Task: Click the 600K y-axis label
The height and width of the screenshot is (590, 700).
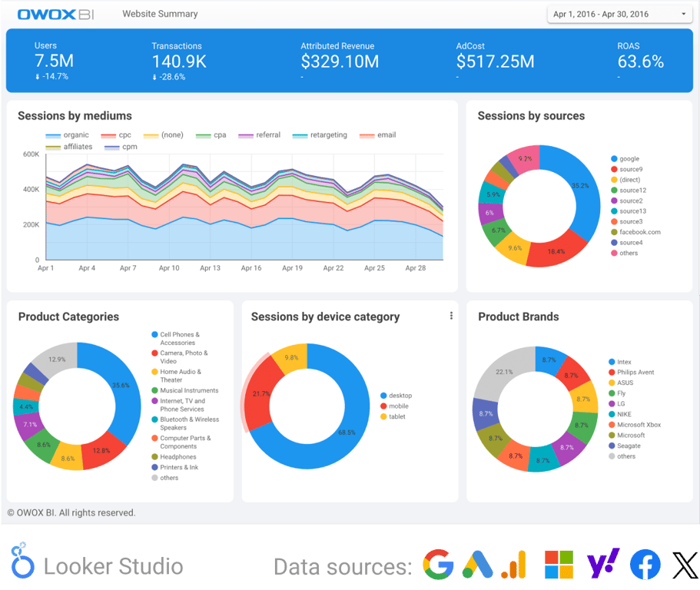Action: (x=32, y=154)
